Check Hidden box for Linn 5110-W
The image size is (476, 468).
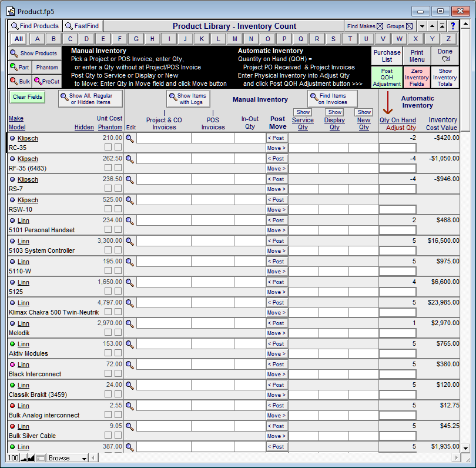(108, 270)
